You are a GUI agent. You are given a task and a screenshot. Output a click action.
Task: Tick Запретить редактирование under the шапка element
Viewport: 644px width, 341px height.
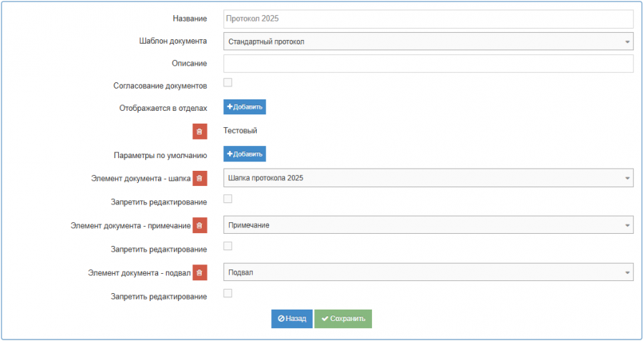[228, 199]
